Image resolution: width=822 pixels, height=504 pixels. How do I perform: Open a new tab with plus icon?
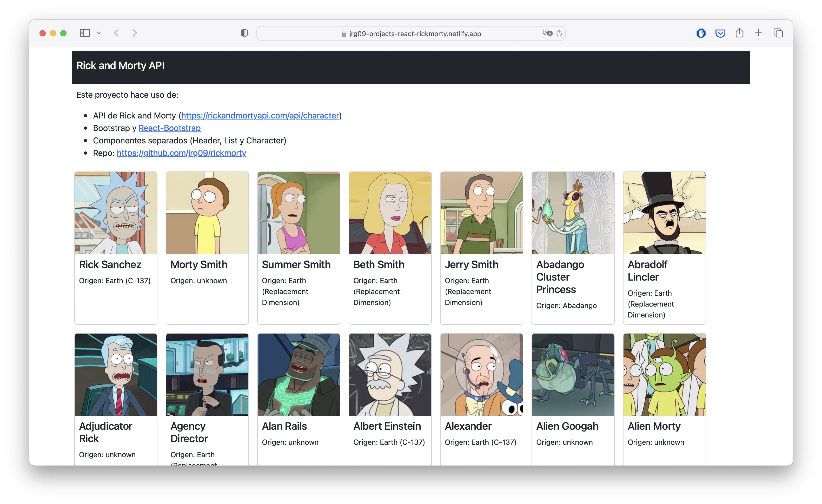(758, 33)
